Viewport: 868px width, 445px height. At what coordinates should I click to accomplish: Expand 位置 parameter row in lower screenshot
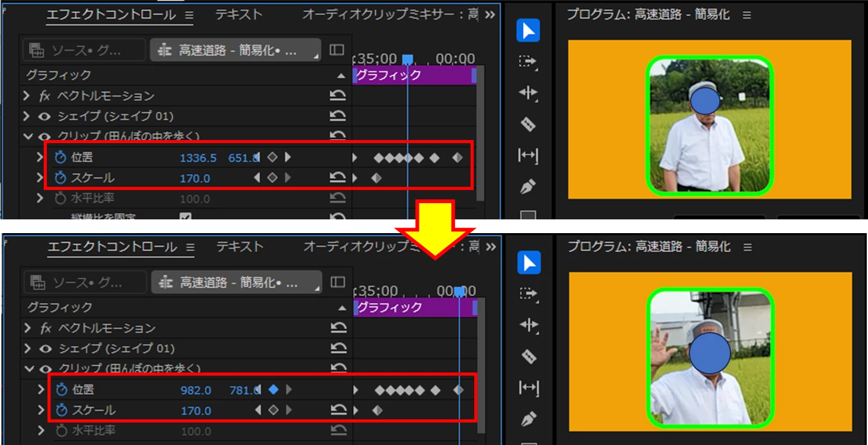(x=42, y=389)
